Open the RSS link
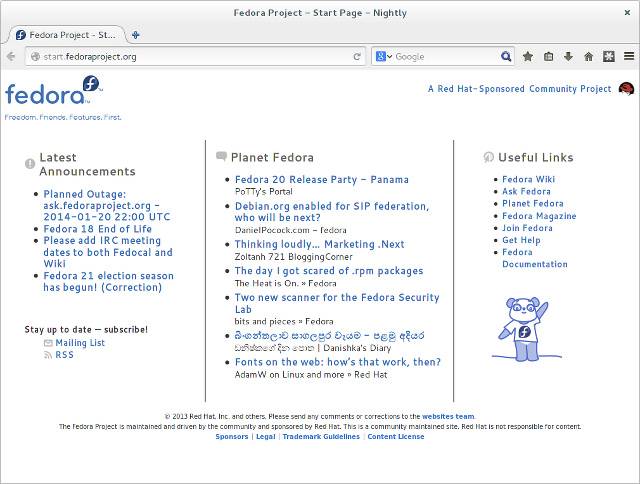Image resolution: width=640 pixels, height=484 pixels. click(x=64, y=355)
